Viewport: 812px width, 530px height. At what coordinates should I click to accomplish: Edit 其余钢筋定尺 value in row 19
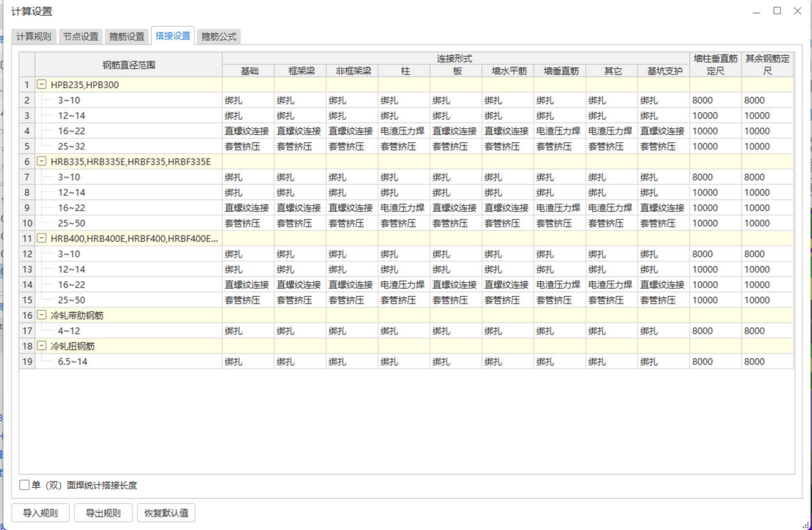pyautogui.click(x=768, y=362)
